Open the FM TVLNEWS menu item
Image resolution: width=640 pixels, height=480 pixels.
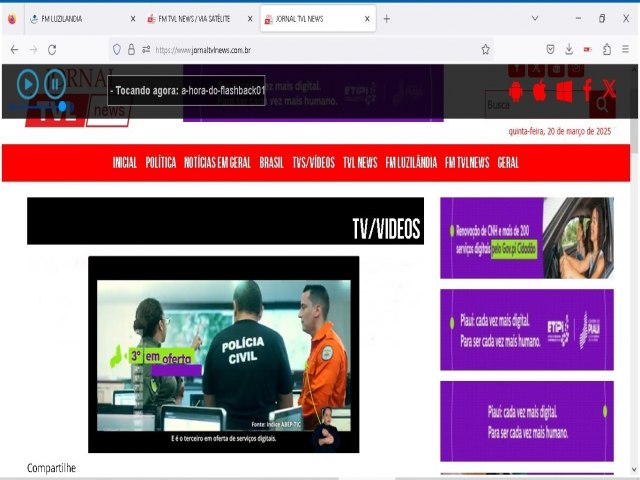(467, 163)
